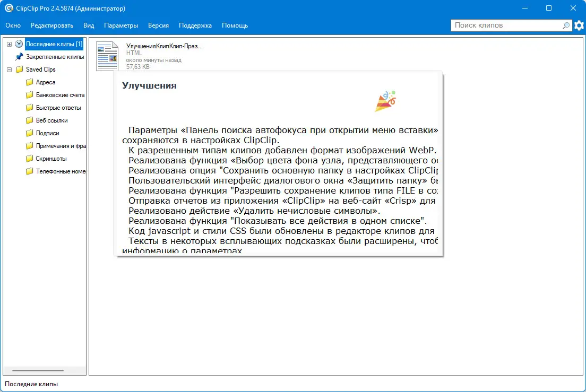This screenshot has height=392, width=586.
Task: Open the settings gear icon
Action: click(579, 25)
